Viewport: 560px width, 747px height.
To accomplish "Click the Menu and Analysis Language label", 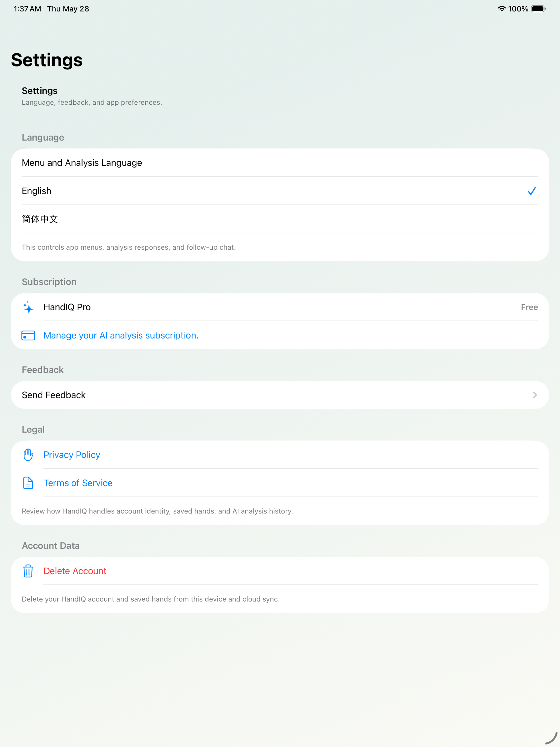I will tap(82, 163).
